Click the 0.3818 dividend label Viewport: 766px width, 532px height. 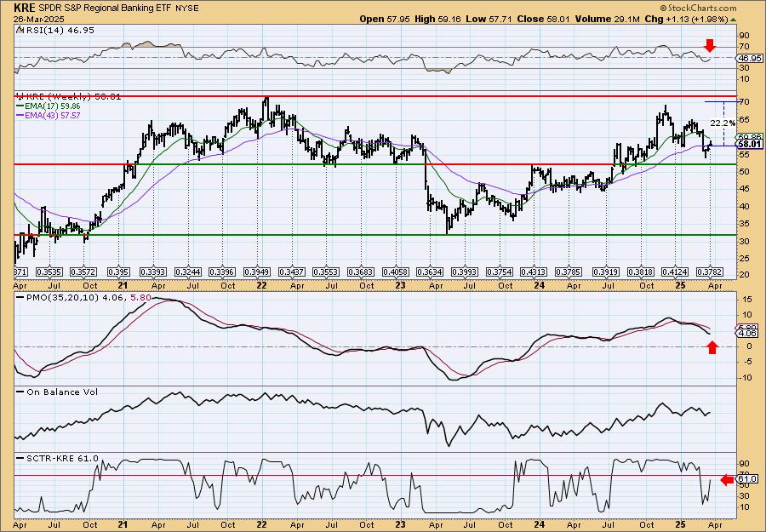click(641, 272)
